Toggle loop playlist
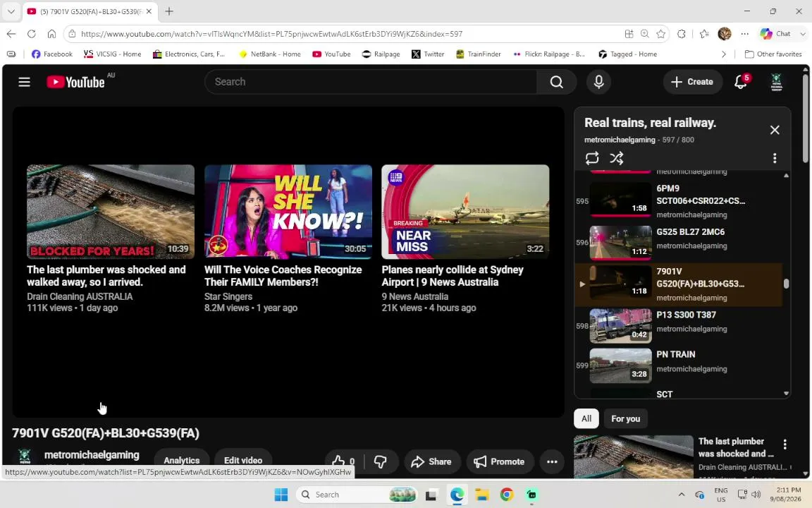 592,158
